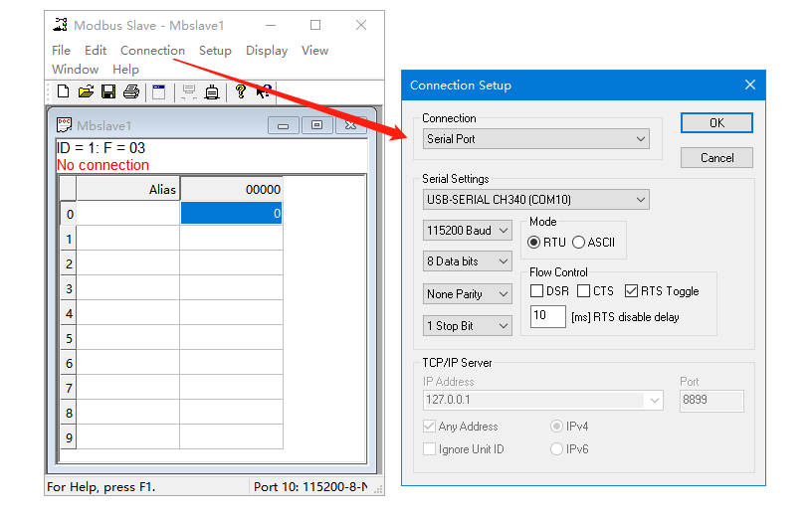Click the New document toolbar icon
Image resolution: width=812 pixels, height=518 pixels.
[63, 92]
